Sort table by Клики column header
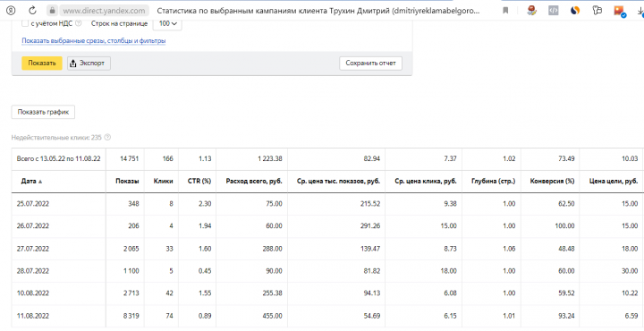Viewport: 644px width, 331px height. point(163,181)
